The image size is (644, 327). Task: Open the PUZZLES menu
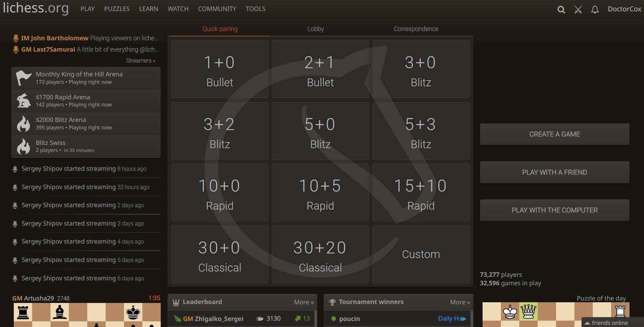pos(117,9)
